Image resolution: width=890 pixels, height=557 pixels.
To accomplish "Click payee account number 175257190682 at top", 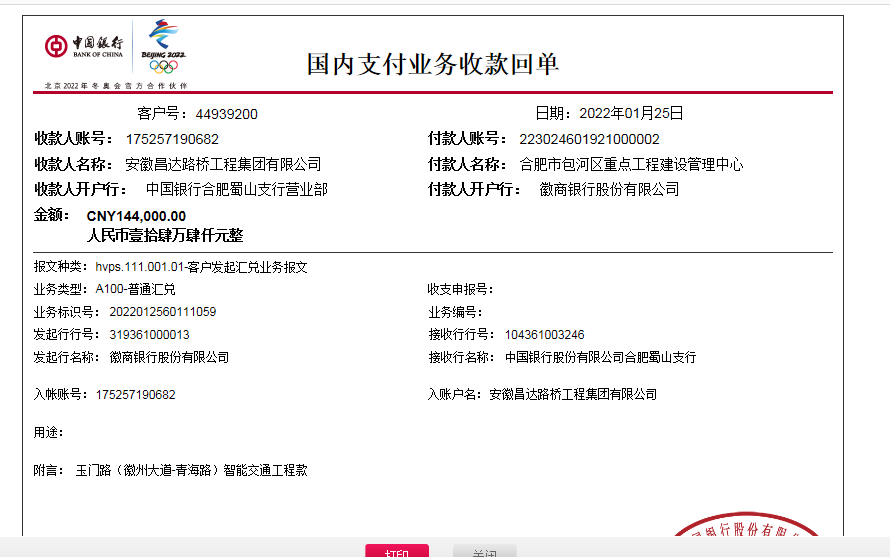I will 172,139.
